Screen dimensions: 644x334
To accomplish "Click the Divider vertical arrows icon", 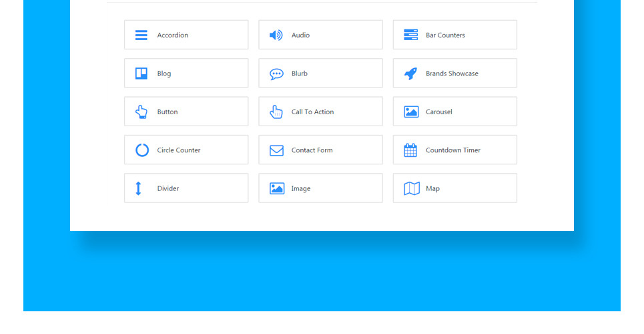I will pos(139,188).
